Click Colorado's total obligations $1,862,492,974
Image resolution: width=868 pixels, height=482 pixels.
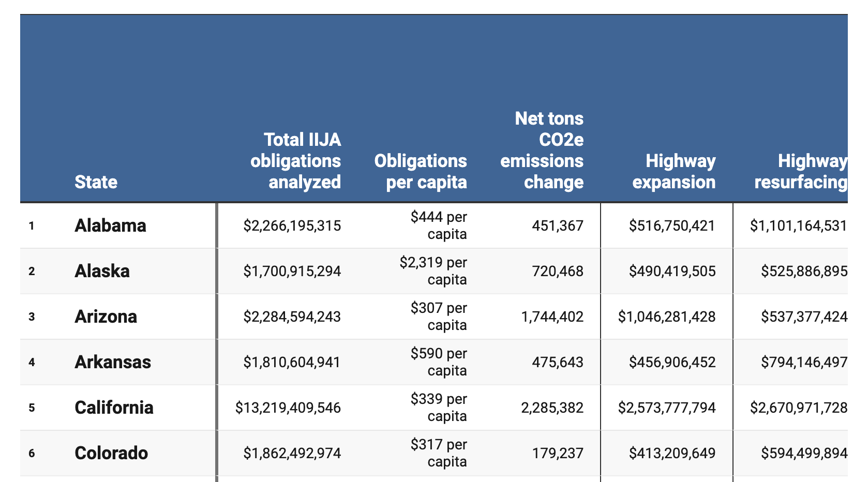[x=292, y=453]
